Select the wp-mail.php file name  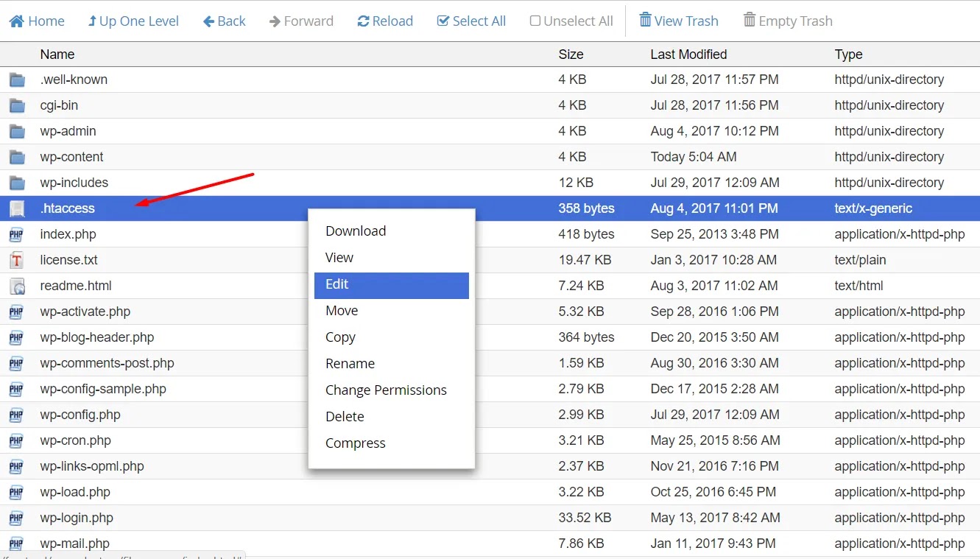point(74,544)
